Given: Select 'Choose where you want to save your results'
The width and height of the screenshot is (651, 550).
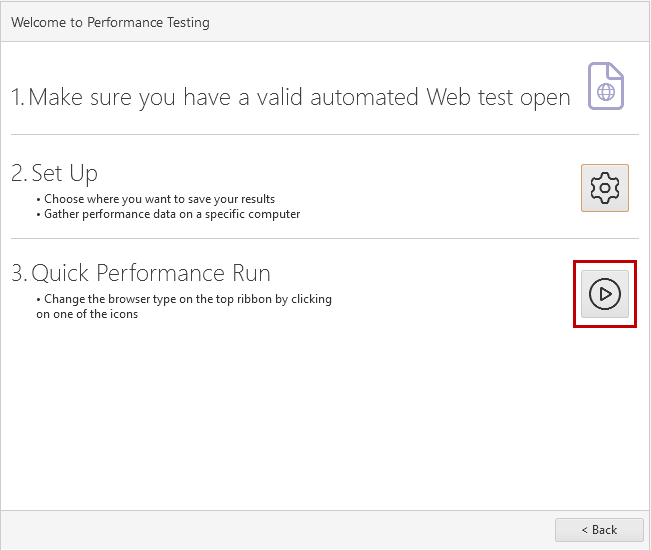Looking at the screenshot, I should pyautogui.click(x=159, y=199).
